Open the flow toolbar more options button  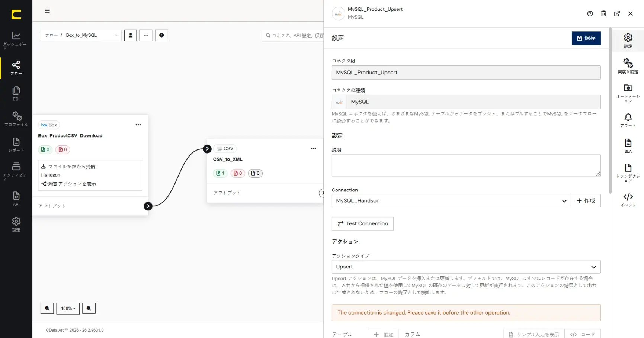[x=146, y=35]
